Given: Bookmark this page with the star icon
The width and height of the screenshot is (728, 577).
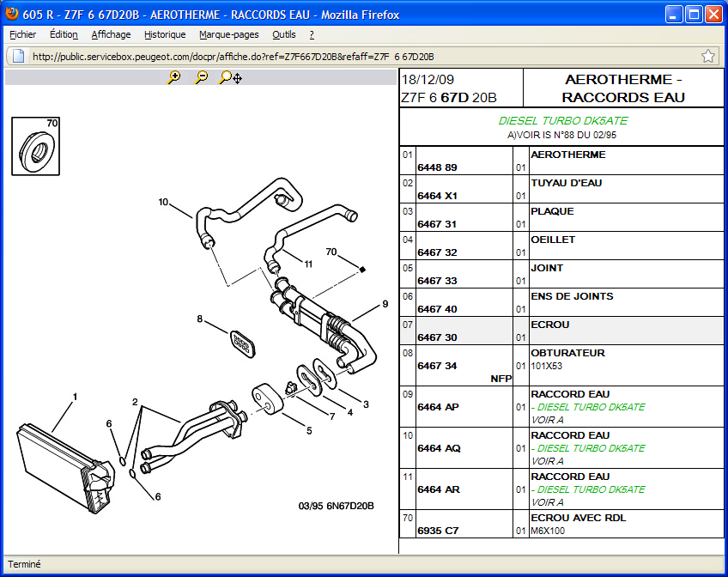Looking at the screenshot, I should tap(708, 56).
